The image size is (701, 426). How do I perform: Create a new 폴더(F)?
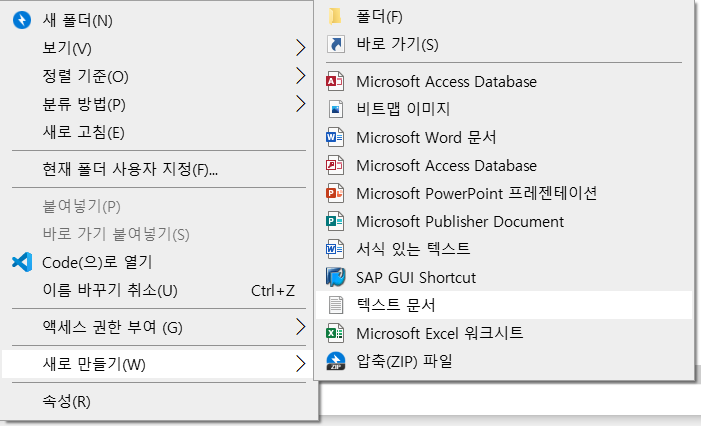coord(504,17)
